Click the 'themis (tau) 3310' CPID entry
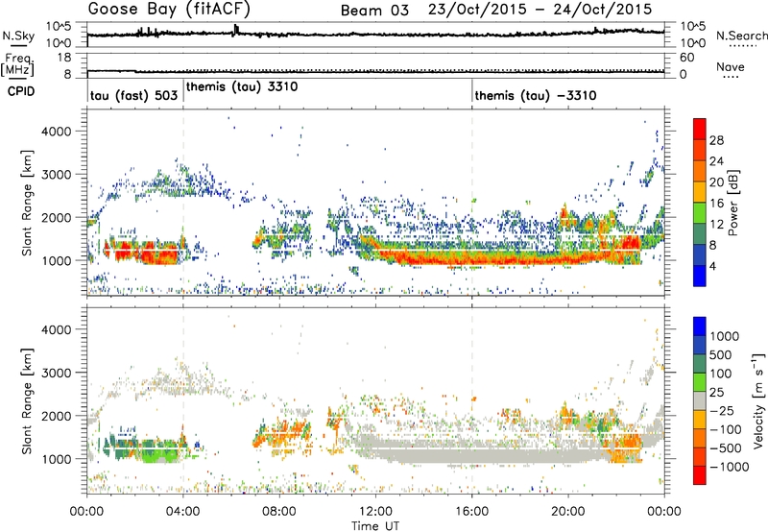This screenshot has width=768, height=532. (x=242, y=87)
